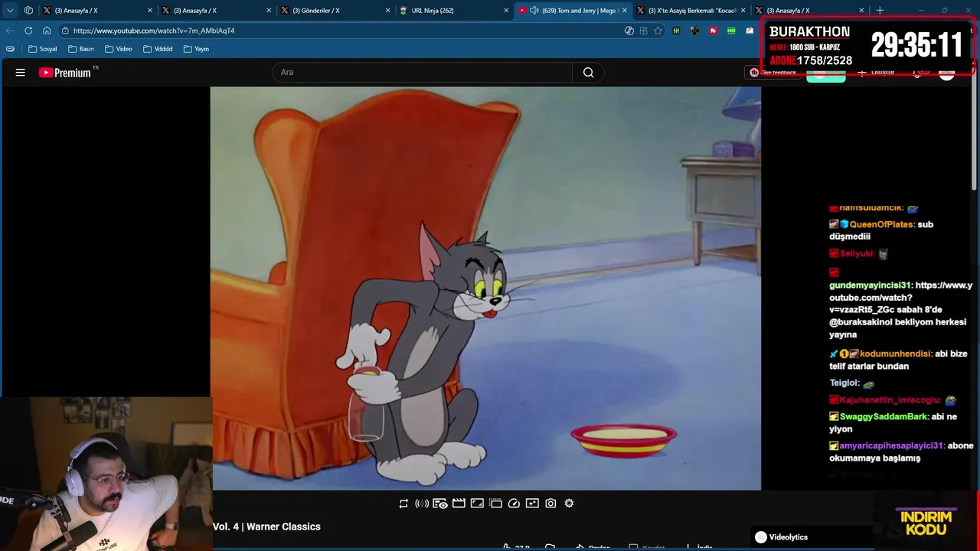Viewport: 980px width, 551px height.
Task: Click the Copilot icon in the address bar
Action: point(629,31)
